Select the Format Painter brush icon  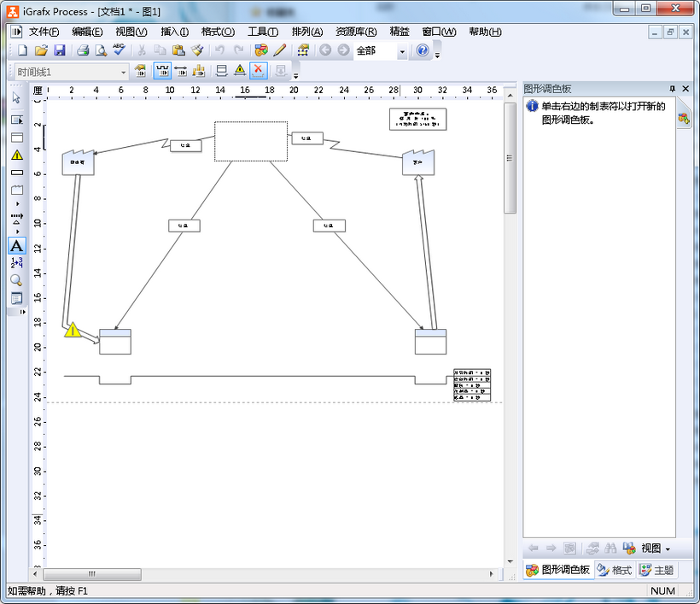coord(197,50)
